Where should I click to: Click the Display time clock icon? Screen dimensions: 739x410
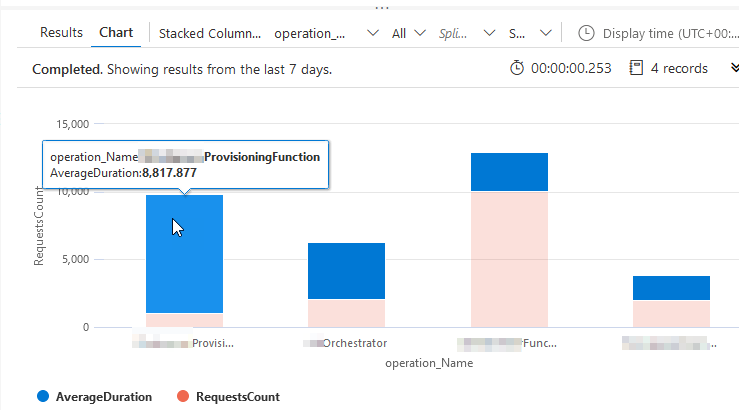[587, 33]
